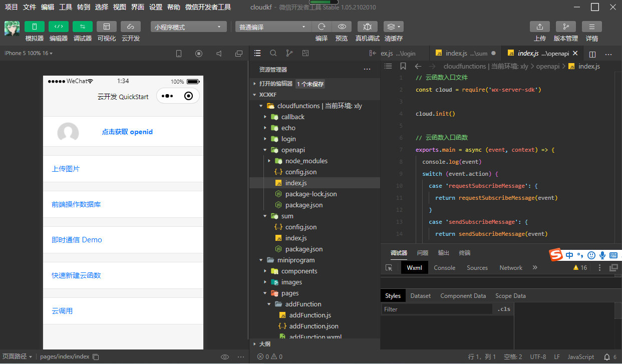Screen dimensions: 622x364
Task: Open the Settings menu 设置
Action: click(156, 7)
